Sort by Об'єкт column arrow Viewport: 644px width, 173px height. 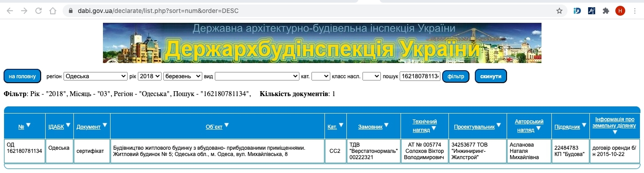tap(226, 125)
